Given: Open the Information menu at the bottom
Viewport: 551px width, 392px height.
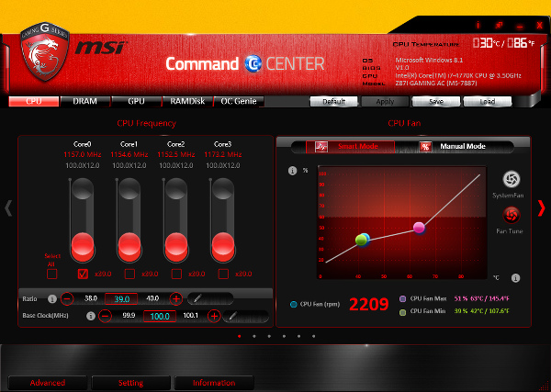Looking at the screenshot, I should [x=214, y=383].
